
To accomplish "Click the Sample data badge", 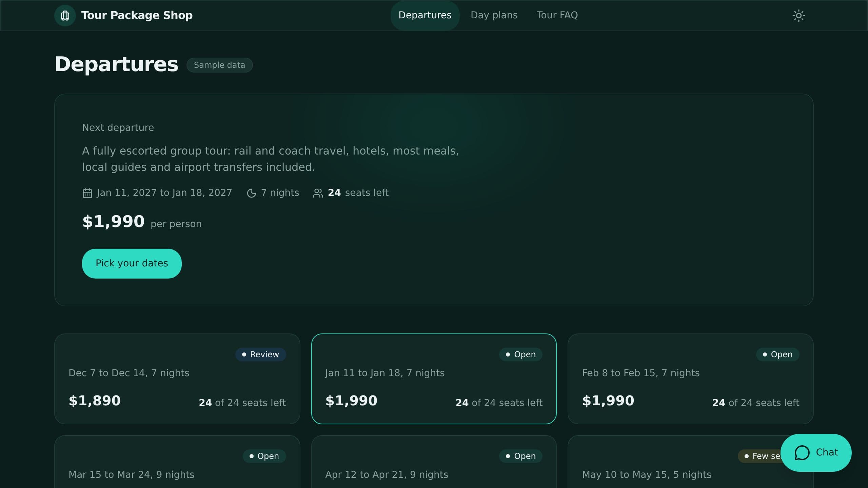I will 219,65.
